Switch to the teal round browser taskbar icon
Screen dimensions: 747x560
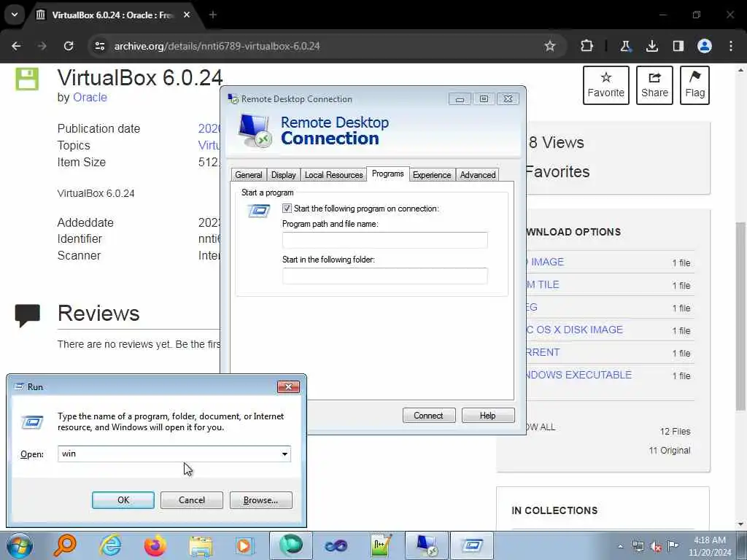(290, 545)
